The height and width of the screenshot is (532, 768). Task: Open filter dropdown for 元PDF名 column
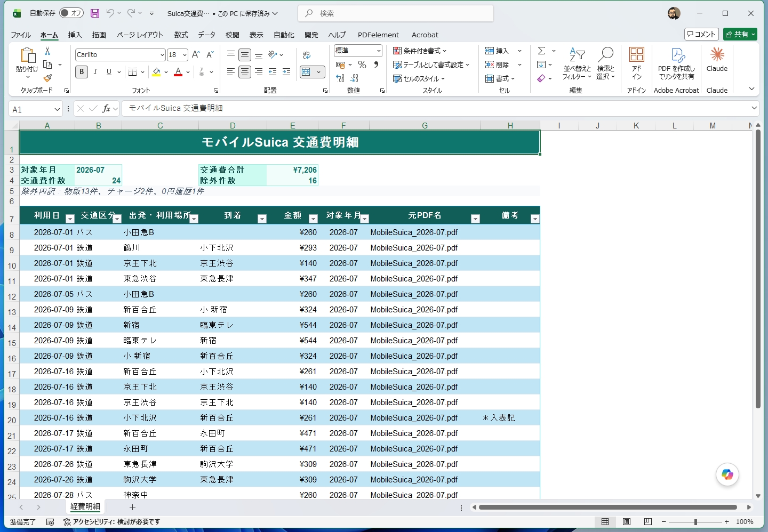[475, 219]
